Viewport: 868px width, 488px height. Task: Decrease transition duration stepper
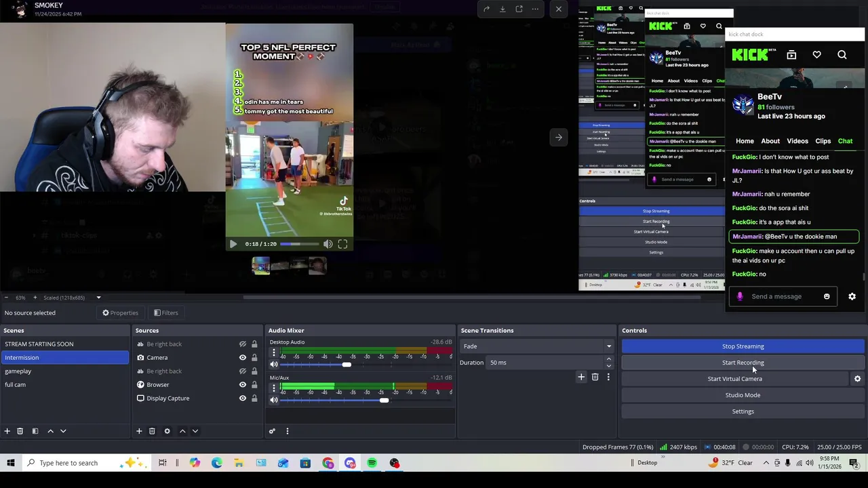pyautogui.click(x=608, y=366)
